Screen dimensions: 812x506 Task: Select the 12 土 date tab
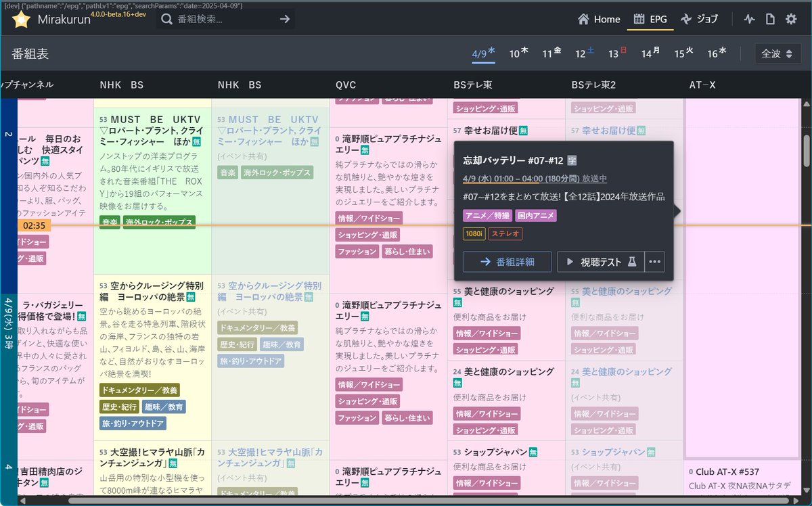585,53
